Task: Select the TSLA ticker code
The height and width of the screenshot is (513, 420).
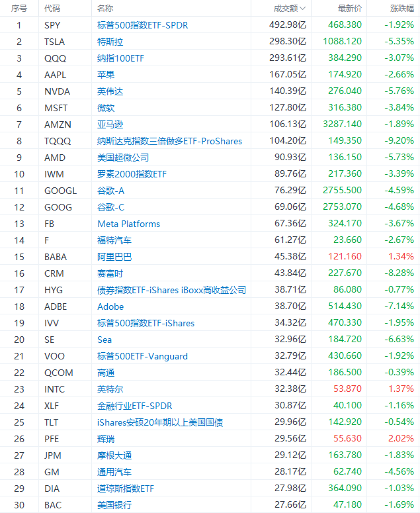Action: tap(55, 42)
